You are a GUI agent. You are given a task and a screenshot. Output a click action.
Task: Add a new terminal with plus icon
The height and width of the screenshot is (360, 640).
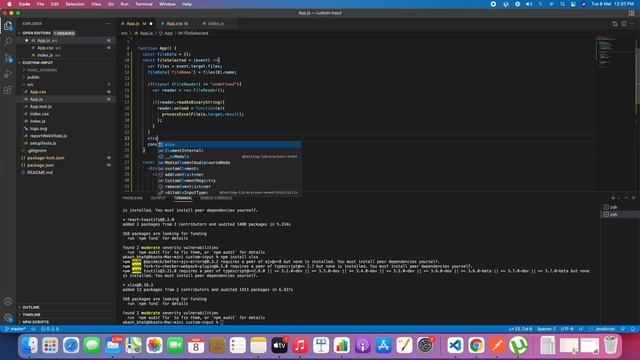pos(613,198)
